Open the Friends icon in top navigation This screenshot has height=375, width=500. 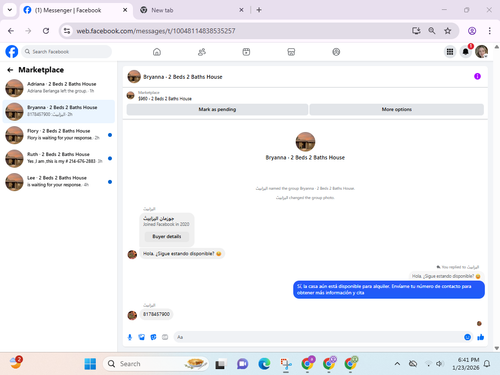point(202,52)
